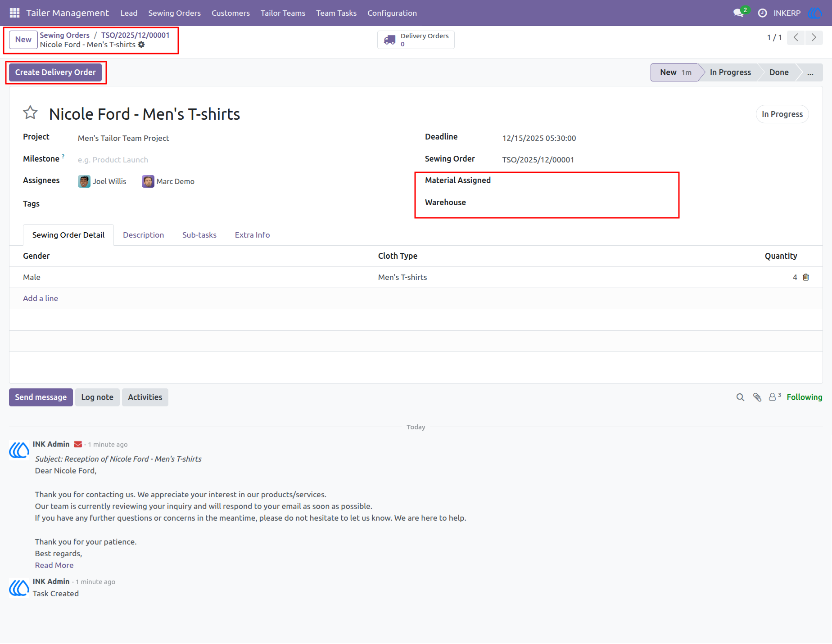Open the Delivery Orders truck smart button
This screenshot has height=644, width=832.
tap(416, 40)
